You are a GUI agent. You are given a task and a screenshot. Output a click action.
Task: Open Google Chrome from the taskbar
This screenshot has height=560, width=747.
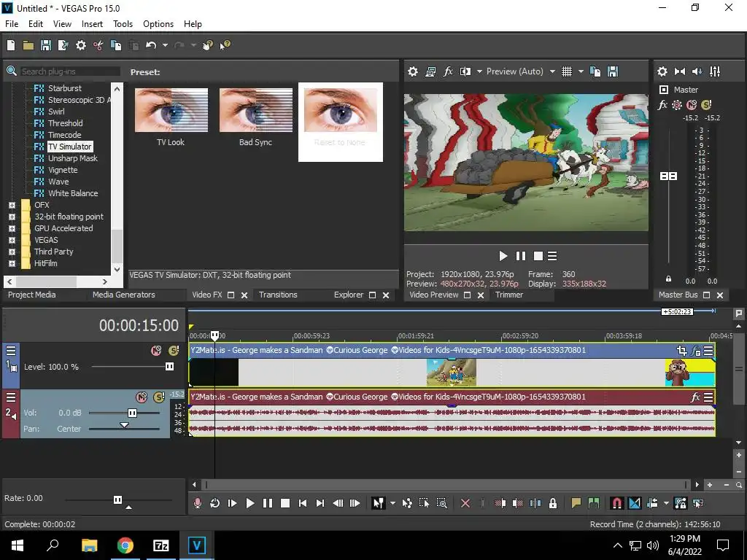(x=125, y=545)
